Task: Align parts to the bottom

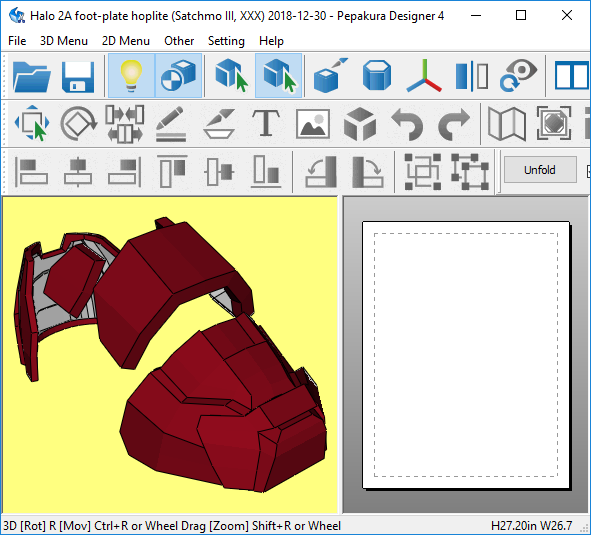Action: tap(266, 172)
